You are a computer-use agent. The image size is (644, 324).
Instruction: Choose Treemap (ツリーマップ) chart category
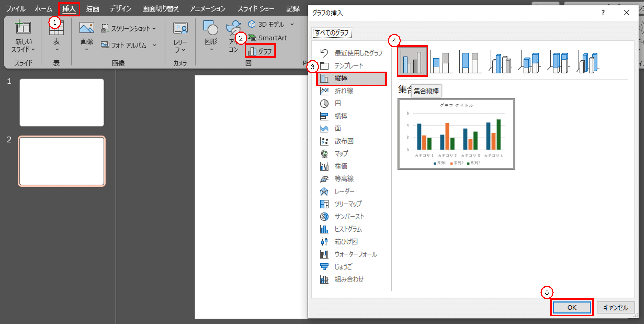[351, 204]
